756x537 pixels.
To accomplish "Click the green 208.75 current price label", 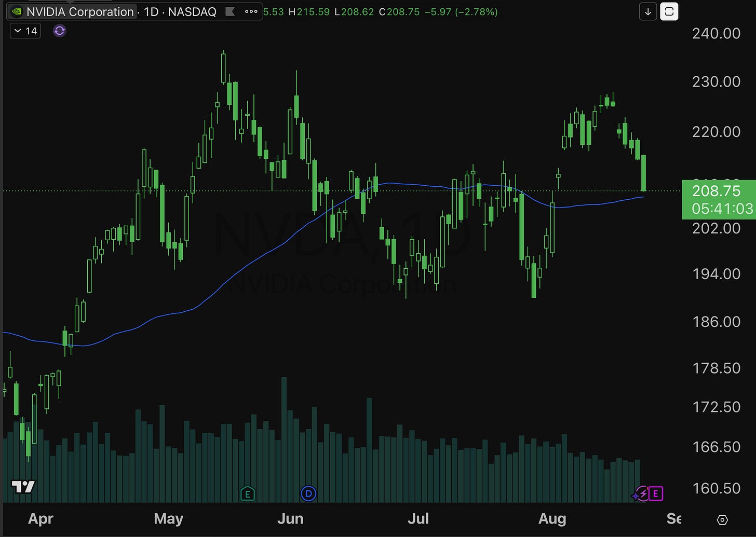I will [x=719, y=199].
